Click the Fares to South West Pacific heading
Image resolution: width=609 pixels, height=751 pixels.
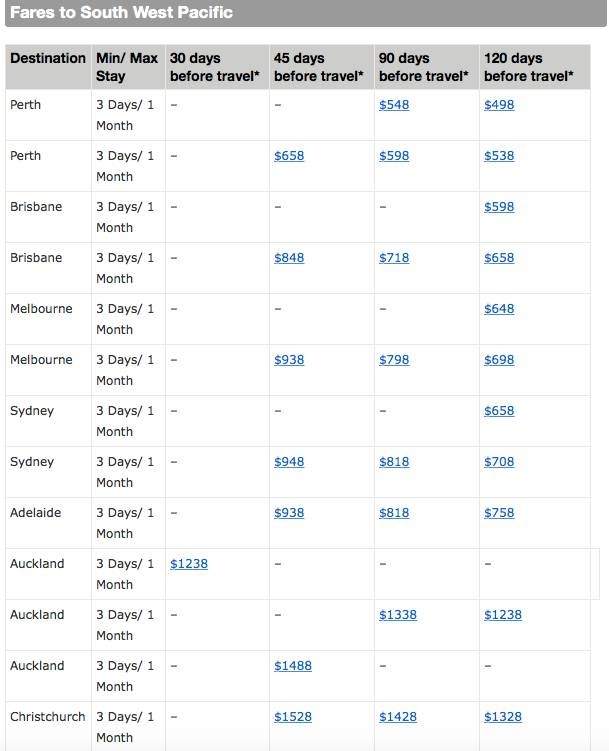coord(121,13)
